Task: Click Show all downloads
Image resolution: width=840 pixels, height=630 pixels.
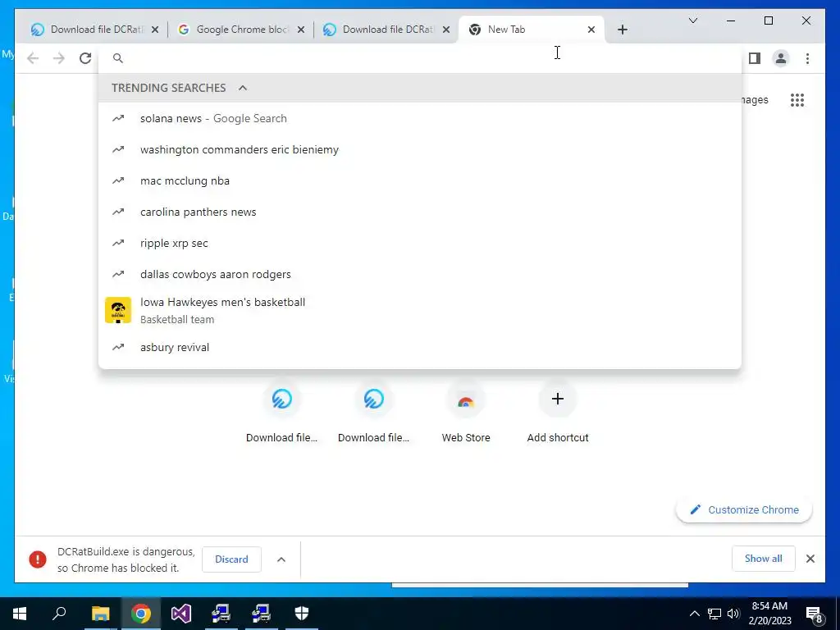Action: (763, 559)
